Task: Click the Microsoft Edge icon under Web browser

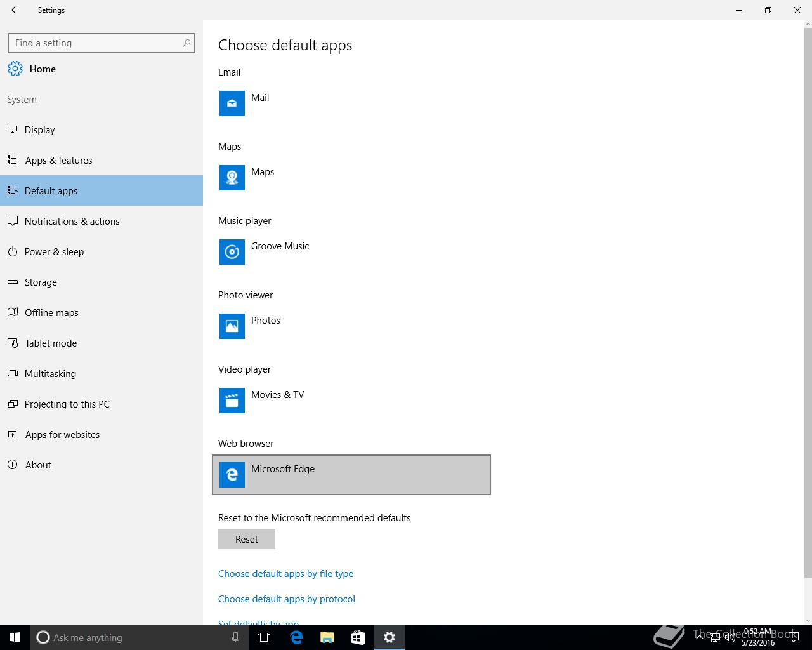Action: tap(232, 475)
